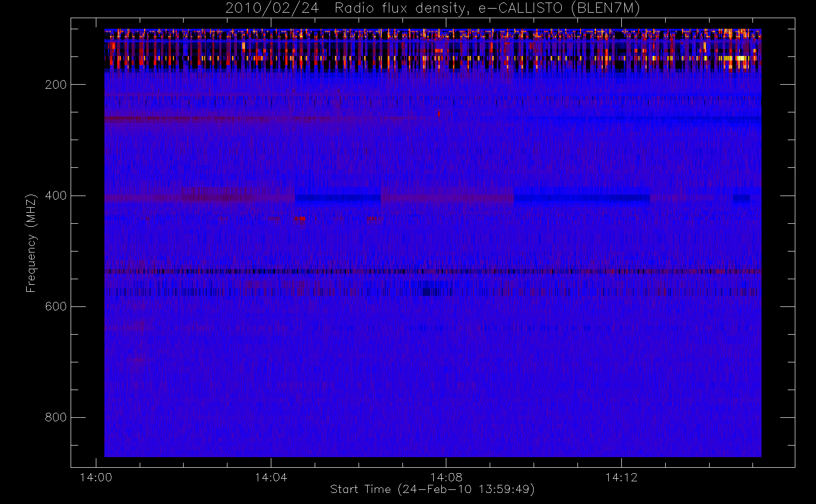This screenshot has height=504, width=816.
Task: Click the small red burst below the 400 MHz band near 14:04
Action: pyautogui.click(x=300, y=219)
